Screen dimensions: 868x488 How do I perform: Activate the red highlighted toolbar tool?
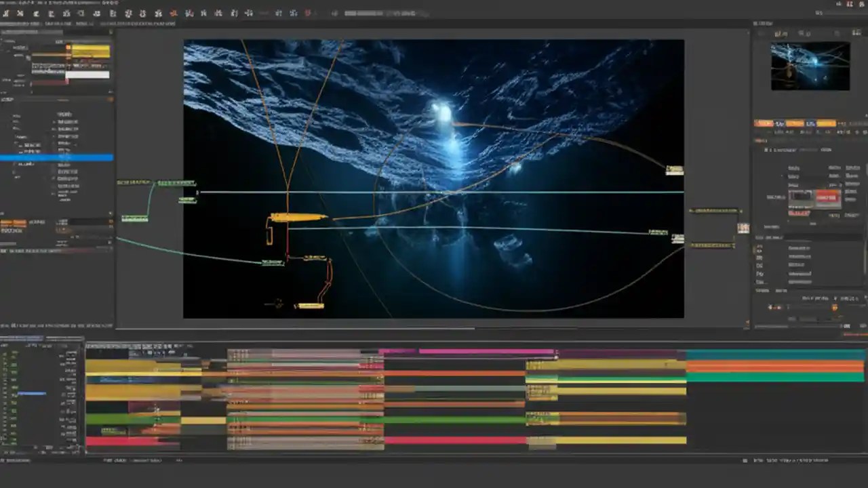(x=173, y=13)
